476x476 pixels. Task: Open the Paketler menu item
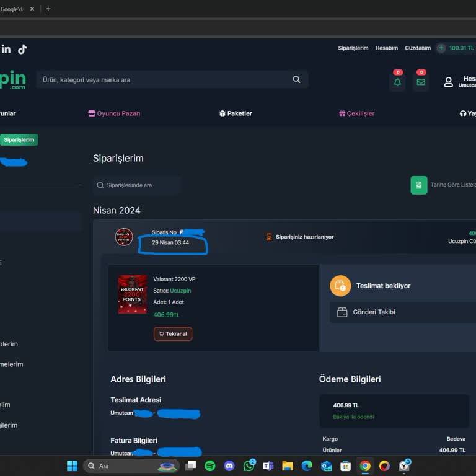point(236,113)
